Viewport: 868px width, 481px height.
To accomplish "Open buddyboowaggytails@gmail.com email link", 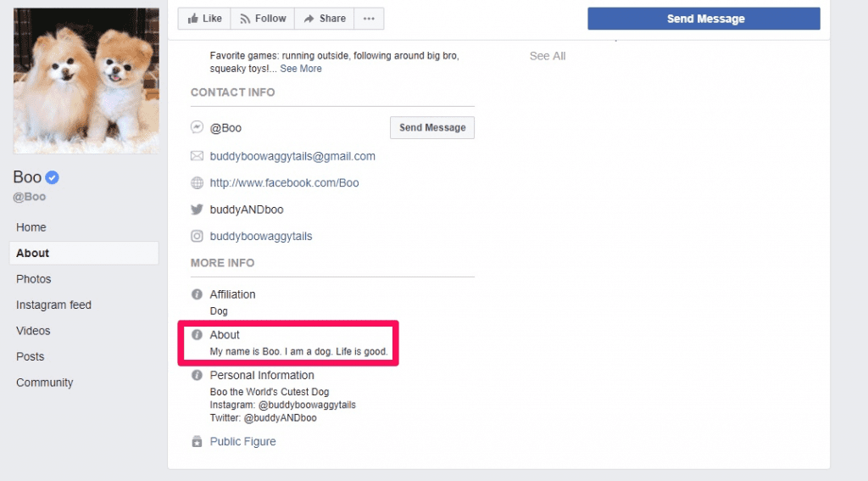I will [292, 156].
